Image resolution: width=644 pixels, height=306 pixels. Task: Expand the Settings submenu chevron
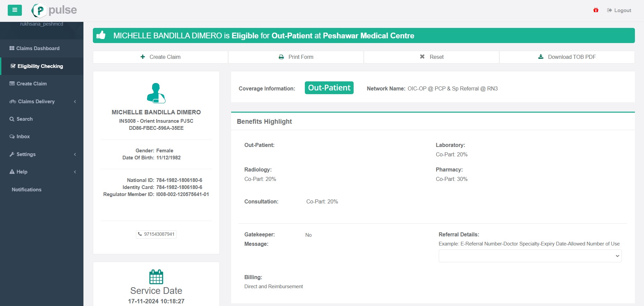point(75,154)
